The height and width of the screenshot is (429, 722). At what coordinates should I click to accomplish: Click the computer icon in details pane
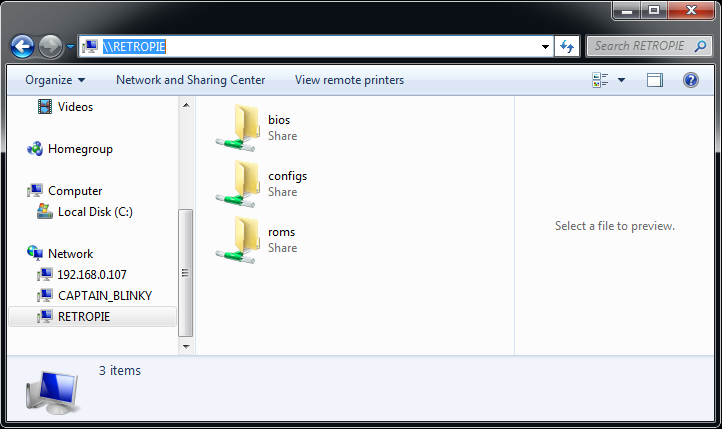tap(52, 393)
